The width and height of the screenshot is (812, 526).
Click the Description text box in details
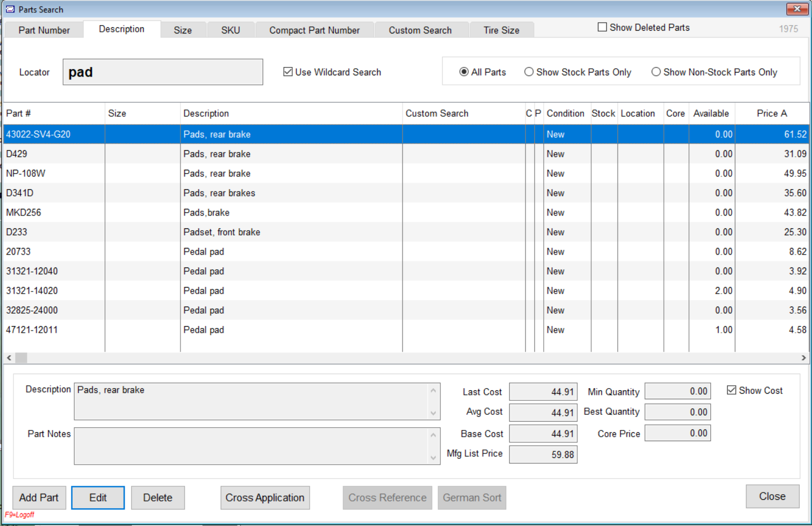tap(257, 401)
